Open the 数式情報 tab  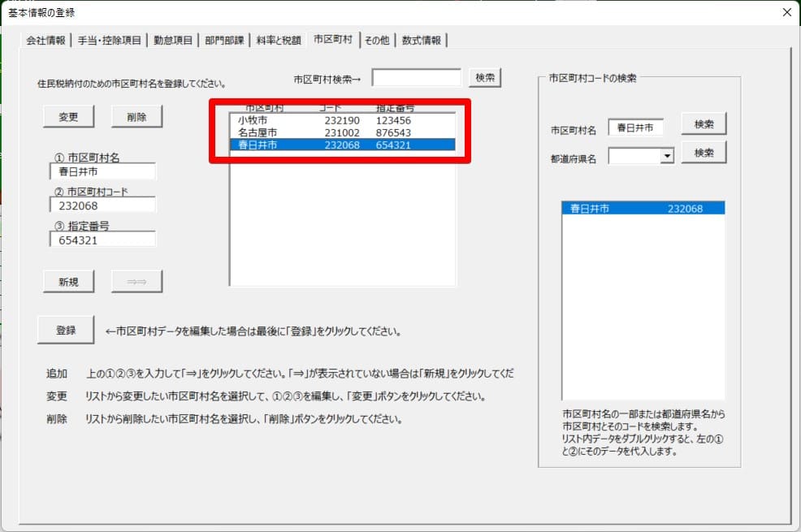pos(422,40)
